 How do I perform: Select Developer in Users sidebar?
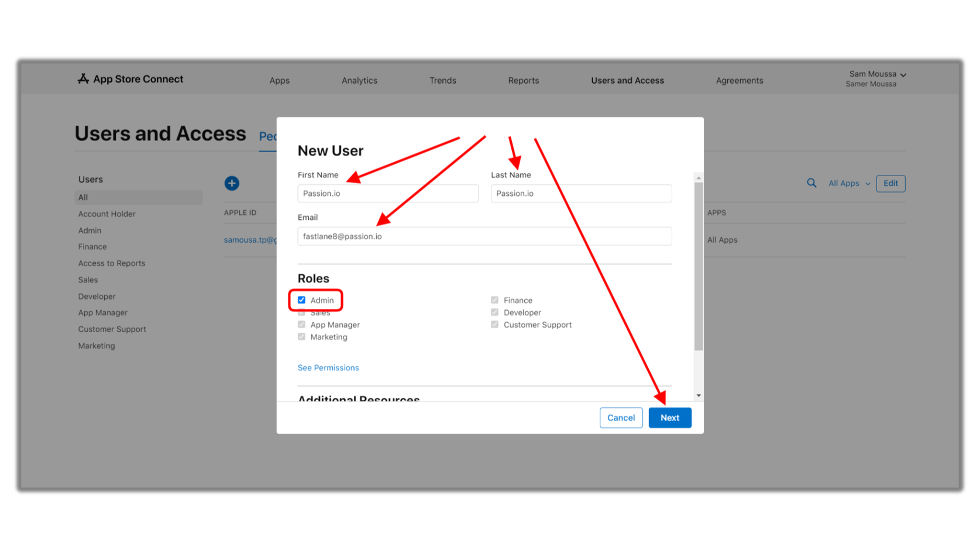click(97, 297)
